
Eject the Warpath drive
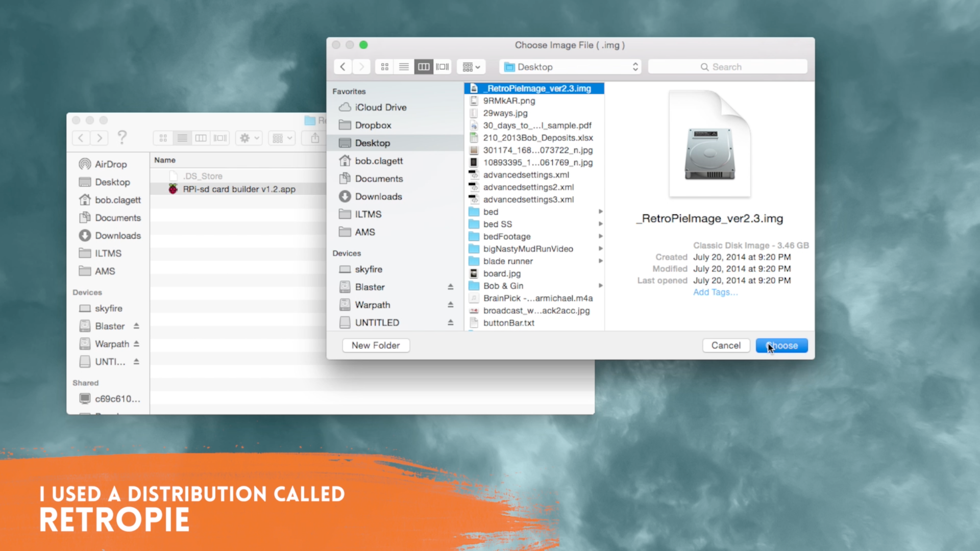click(x=451, y=304)
